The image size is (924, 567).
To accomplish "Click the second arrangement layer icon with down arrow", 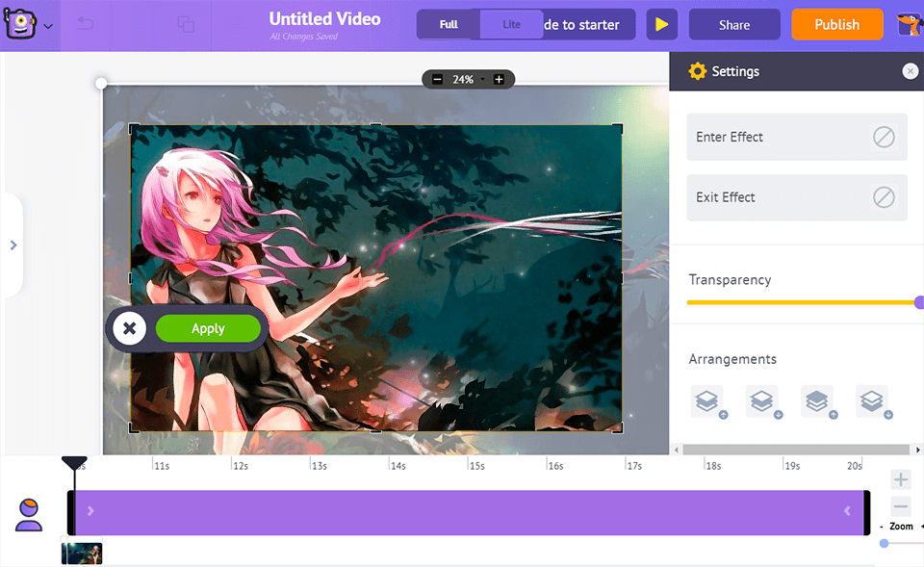I will 763,402.
